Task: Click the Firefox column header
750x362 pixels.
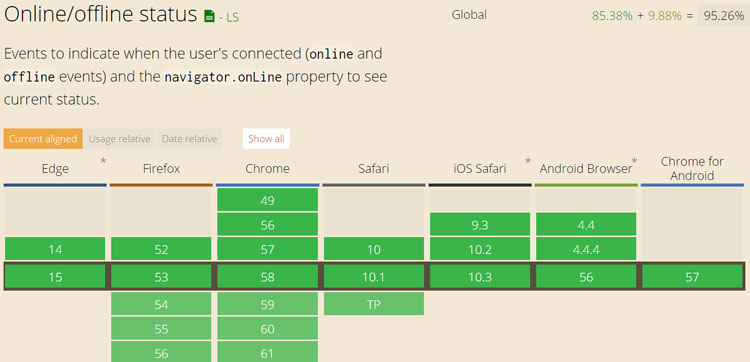Action: 161,169
